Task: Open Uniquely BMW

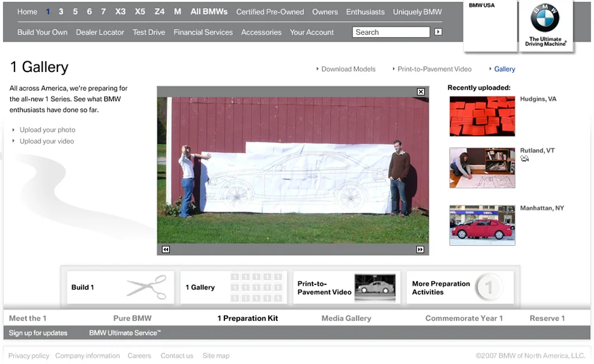Action: [418, 12]
